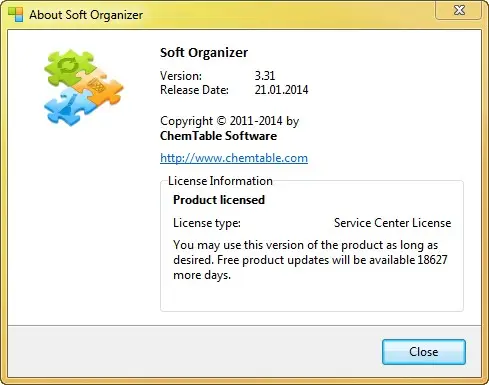Screen dimensions: 489x385
Task: Click the Service Center License value
Action: pos(392,223)
